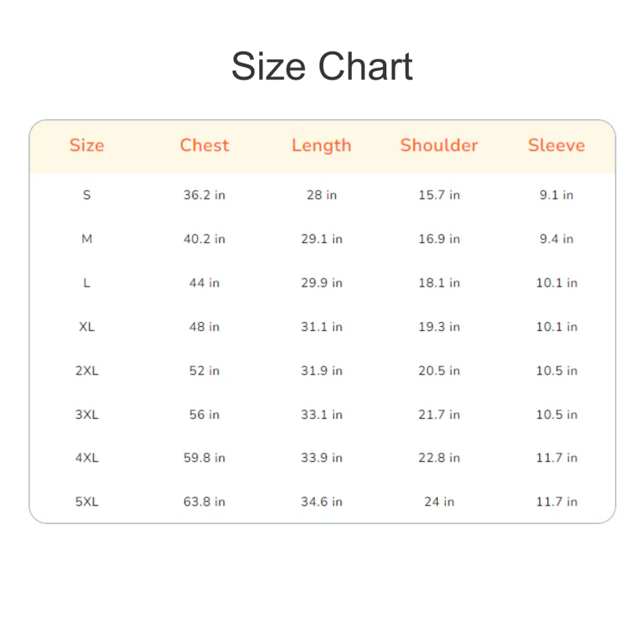Click the Size Chart title

click(322, 66)
